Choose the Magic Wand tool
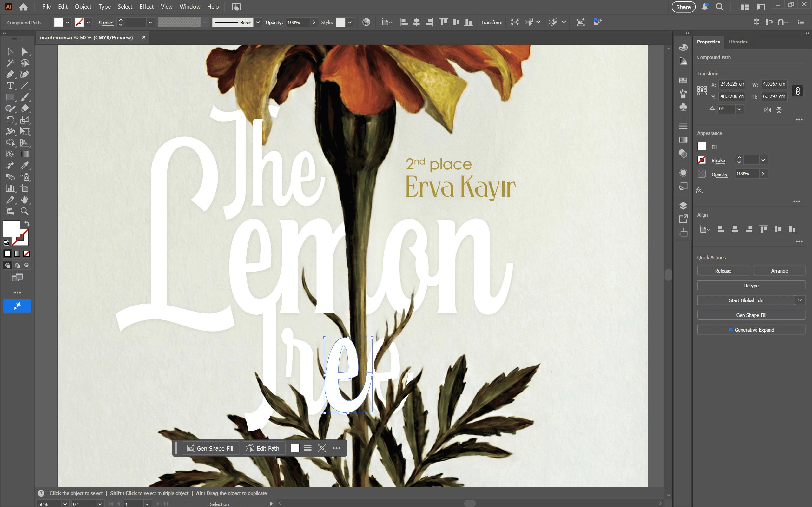 [10, 63]
